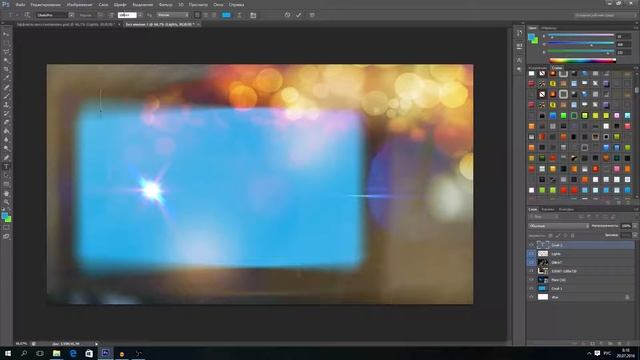Select the Horizontal Type tool
Image resolution: width=640 pixels, height=360 pixels.
[x=6, y=167]
